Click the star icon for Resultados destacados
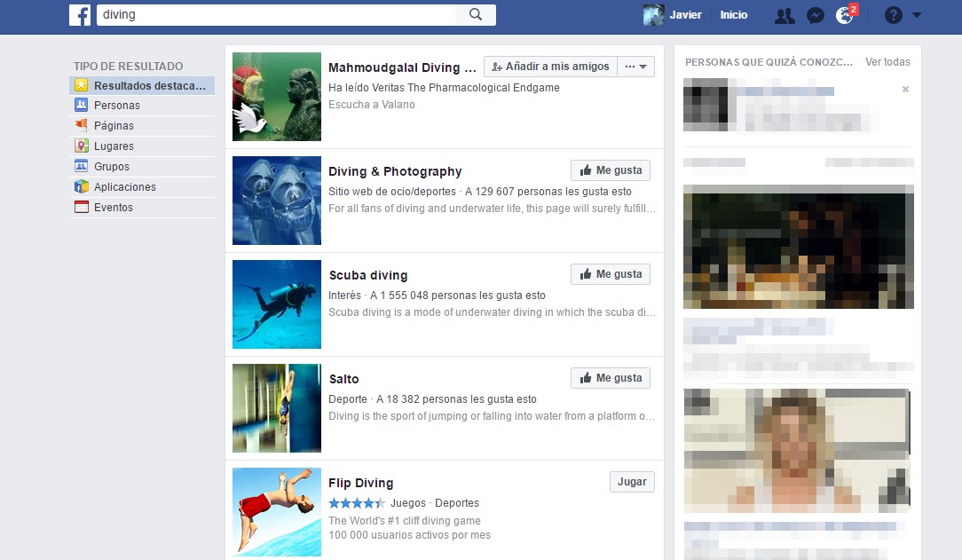Viewport: 962px width, 560px height. [81, 85]
